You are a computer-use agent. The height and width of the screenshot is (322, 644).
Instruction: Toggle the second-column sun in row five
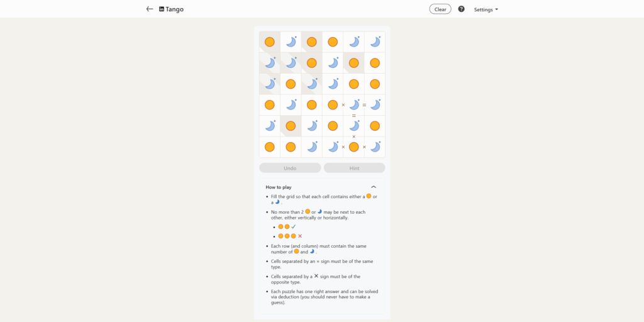291,126
